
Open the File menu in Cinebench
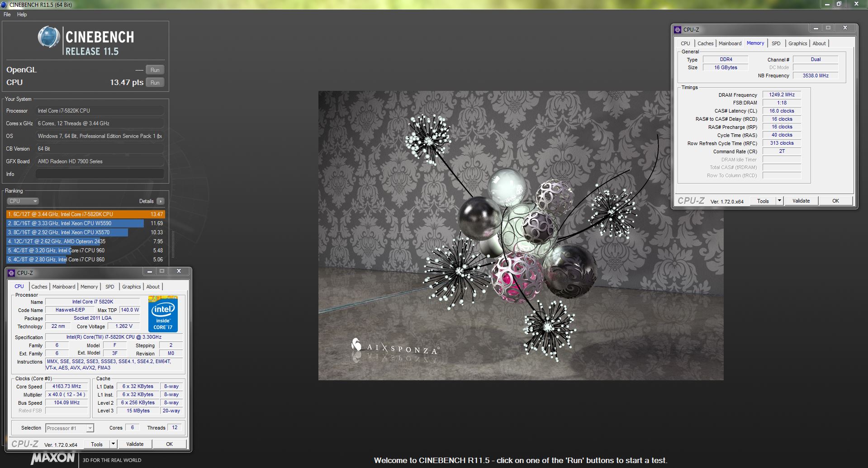point(7,14)
